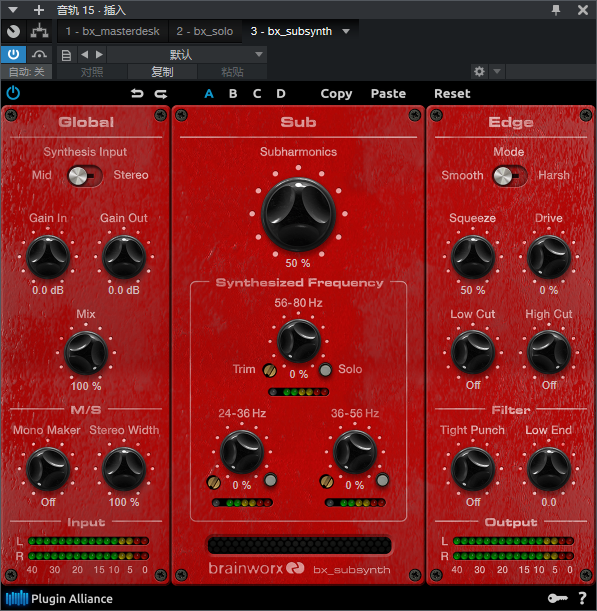Select settings slot C
The width and height of the screenshot is (597, 611).
tap(257, 94)
